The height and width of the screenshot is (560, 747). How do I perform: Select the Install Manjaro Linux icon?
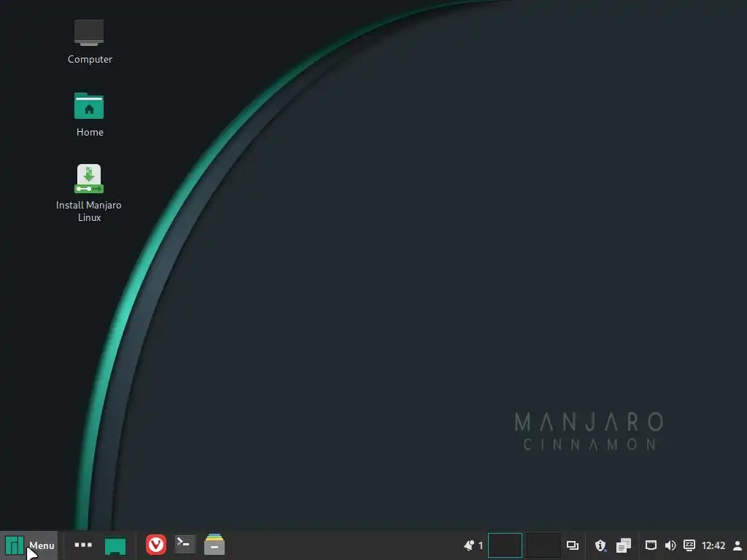pyautogui.click(x=89, y=193)
